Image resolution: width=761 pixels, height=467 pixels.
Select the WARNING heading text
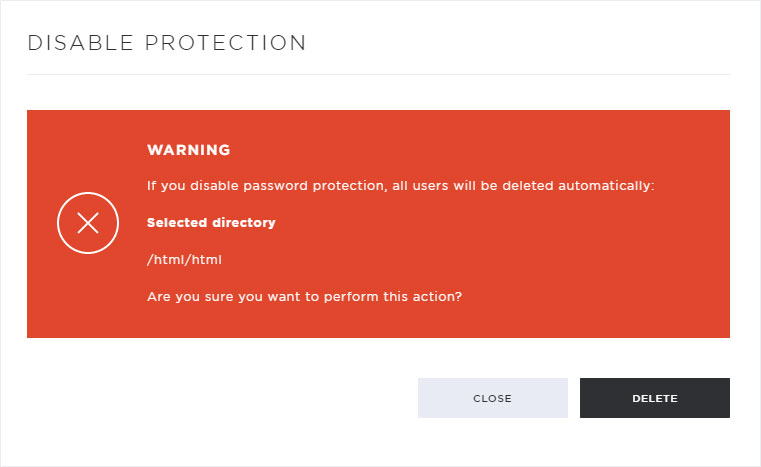189,150
